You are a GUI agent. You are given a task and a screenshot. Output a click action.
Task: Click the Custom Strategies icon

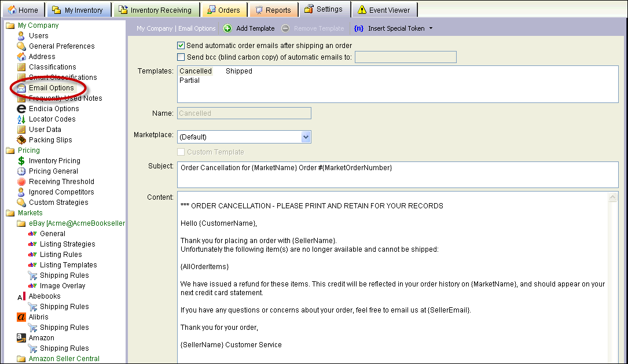21,203
